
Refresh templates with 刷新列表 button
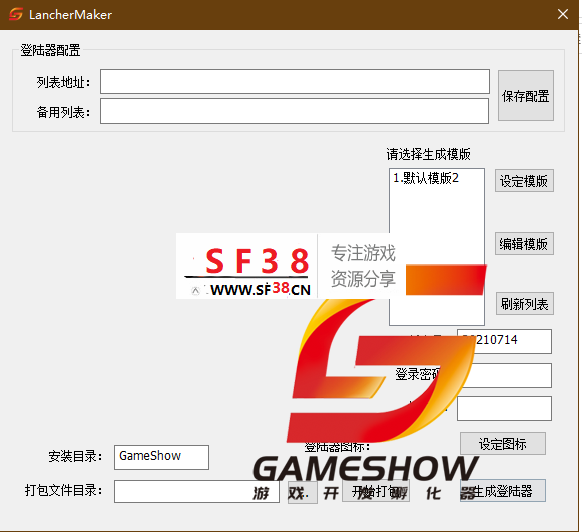524,304
